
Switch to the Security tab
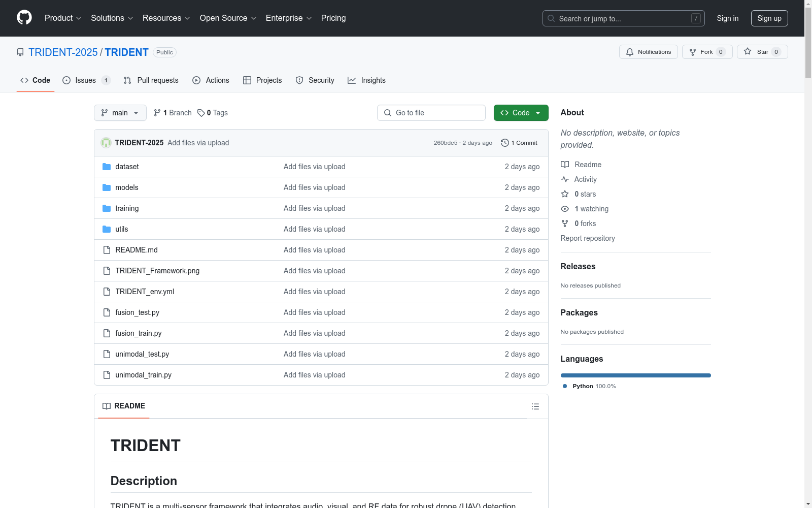(315, 80)
